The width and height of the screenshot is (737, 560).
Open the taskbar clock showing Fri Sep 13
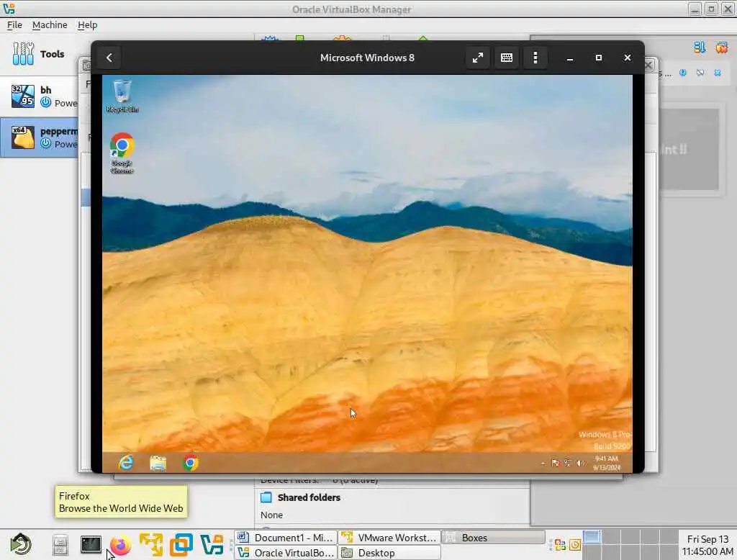[x=707, y=545]
